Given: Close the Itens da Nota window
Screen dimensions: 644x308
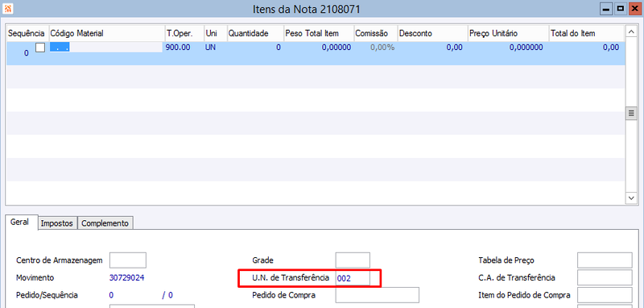Looking at the screenshot, I should click(x=635, y=9).
